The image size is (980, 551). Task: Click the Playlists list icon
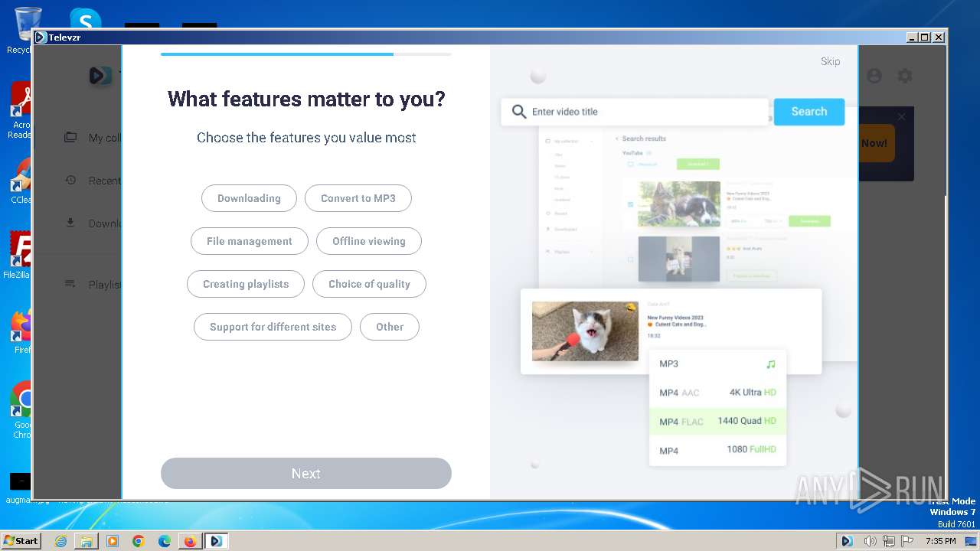(x=70, y=284)
